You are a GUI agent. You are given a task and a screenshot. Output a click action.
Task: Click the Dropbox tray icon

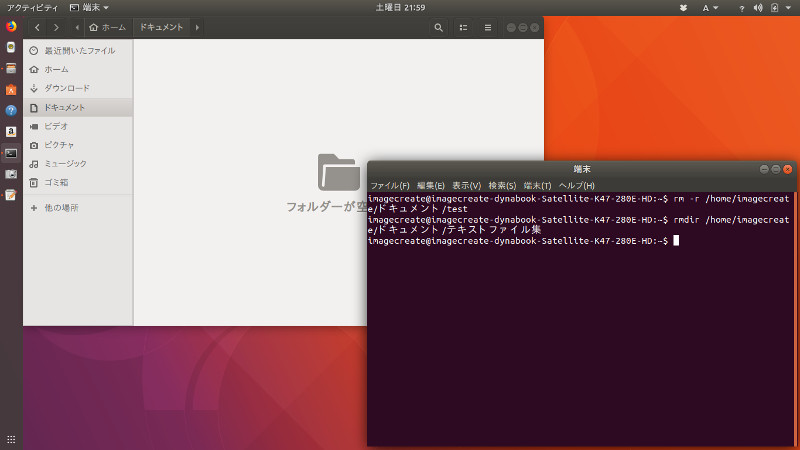[683, 8]
